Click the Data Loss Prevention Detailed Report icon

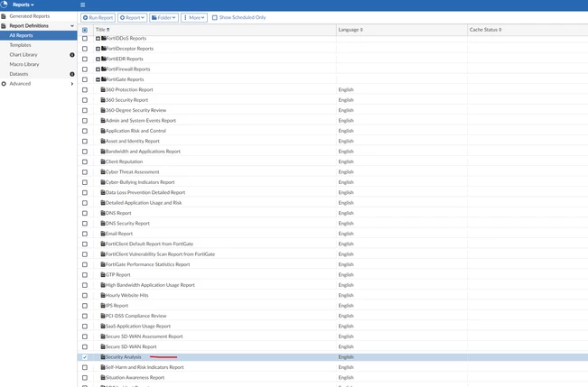click(103, 192)
